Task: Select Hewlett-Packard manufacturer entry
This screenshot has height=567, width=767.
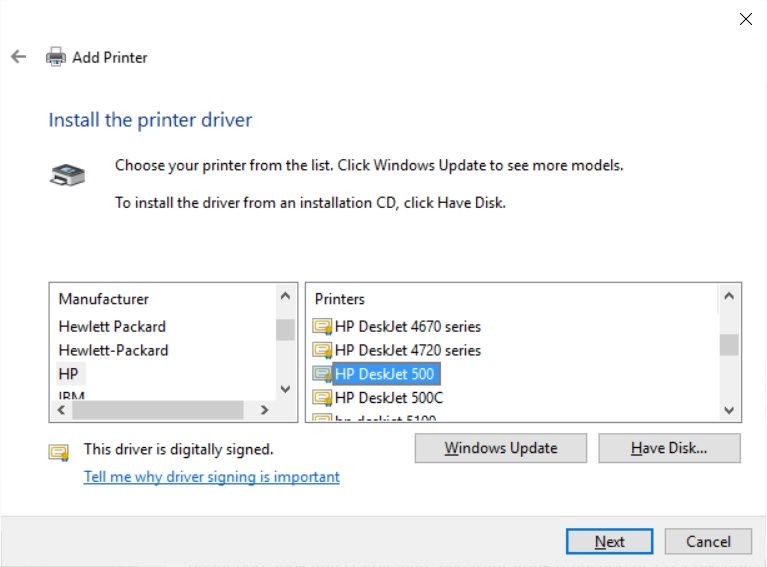Action: pyautogui.click(x=113, y=350)
